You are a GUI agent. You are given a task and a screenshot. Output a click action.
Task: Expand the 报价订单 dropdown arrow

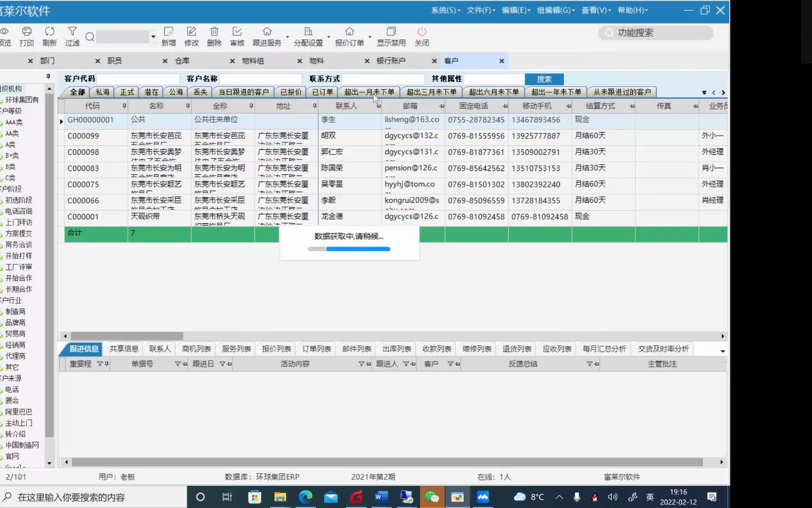(x=370, y=37)
